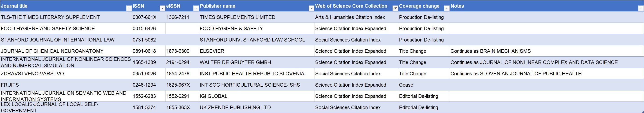Viewport: 644px width, 113px height.
Task: Open the Publisher name filter dropdown
Action: point(311,8)
